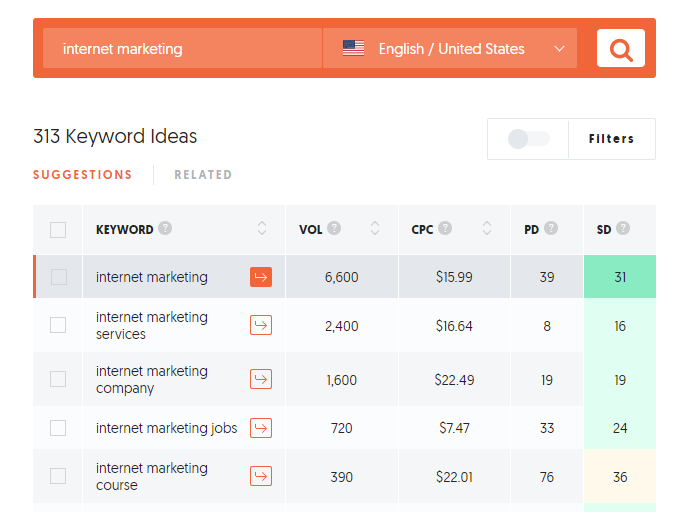Open the help icon beside KEYWORD header
The height and width of the screenshot is (528, 677).
165,229
